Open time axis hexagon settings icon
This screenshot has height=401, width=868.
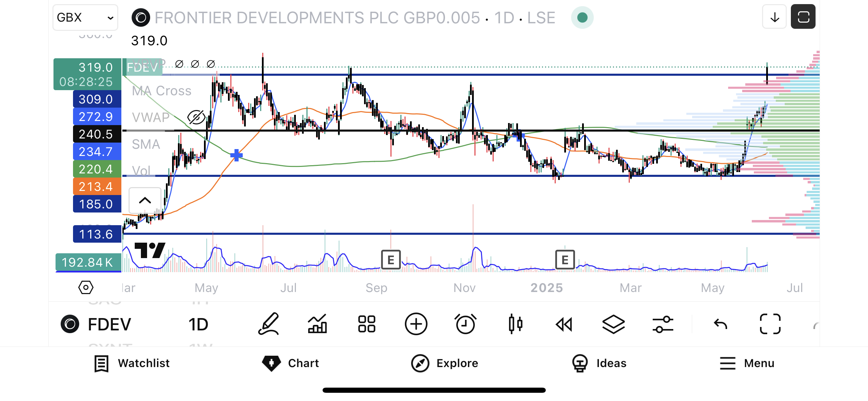86,287
